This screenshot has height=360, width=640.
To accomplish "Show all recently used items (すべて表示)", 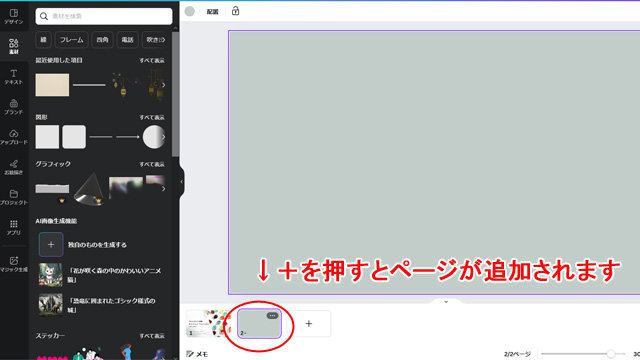I will (152, 60).
